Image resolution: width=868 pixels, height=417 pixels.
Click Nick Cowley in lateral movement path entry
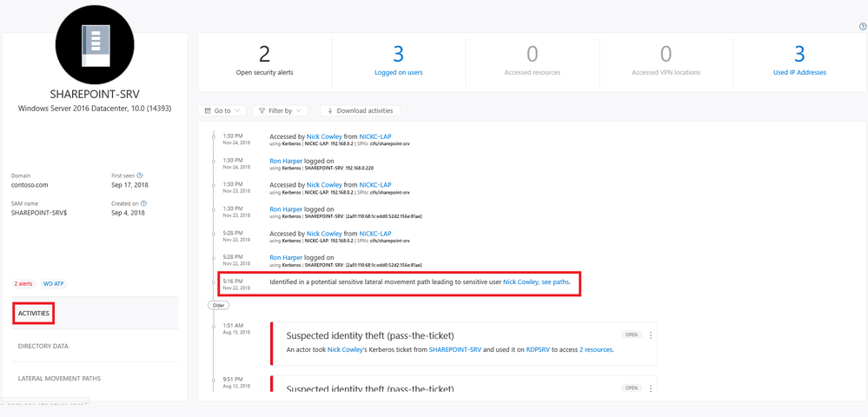point(520,281)
